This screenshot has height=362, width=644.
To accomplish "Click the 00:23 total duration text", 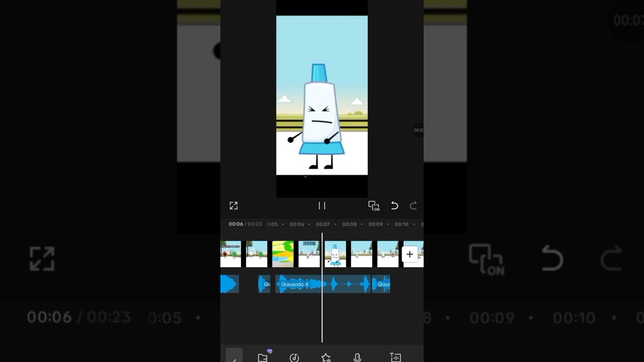I will (x=255, y=224).
